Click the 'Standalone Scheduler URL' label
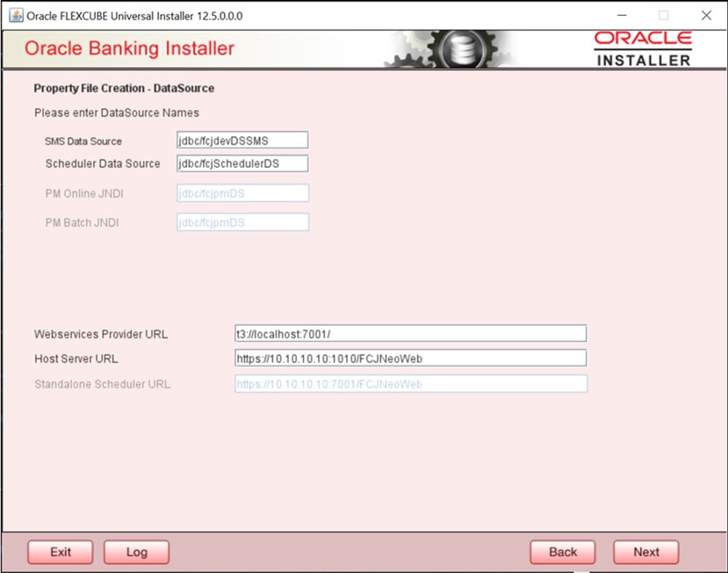 coord(102,384)
